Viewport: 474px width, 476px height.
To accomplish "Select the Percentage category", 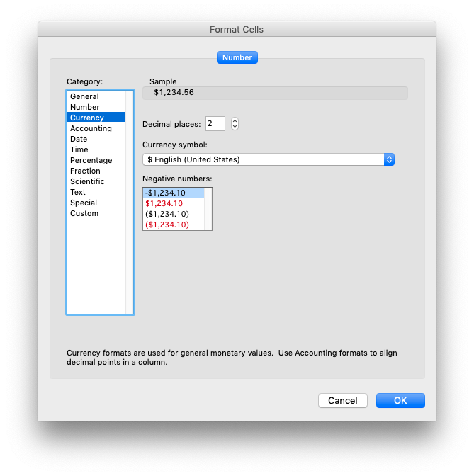I will coord(96,160).
